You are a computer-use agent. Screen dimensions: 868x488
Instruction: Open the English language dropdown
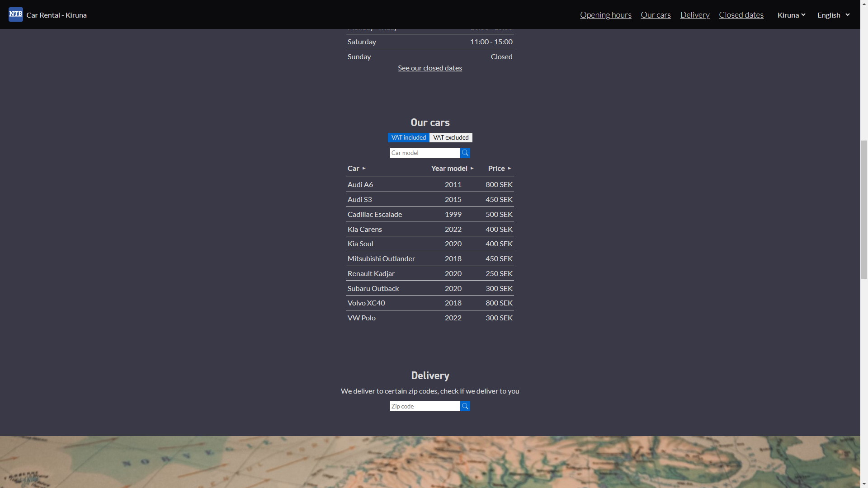pyautogui.click(x=833, y=15)
